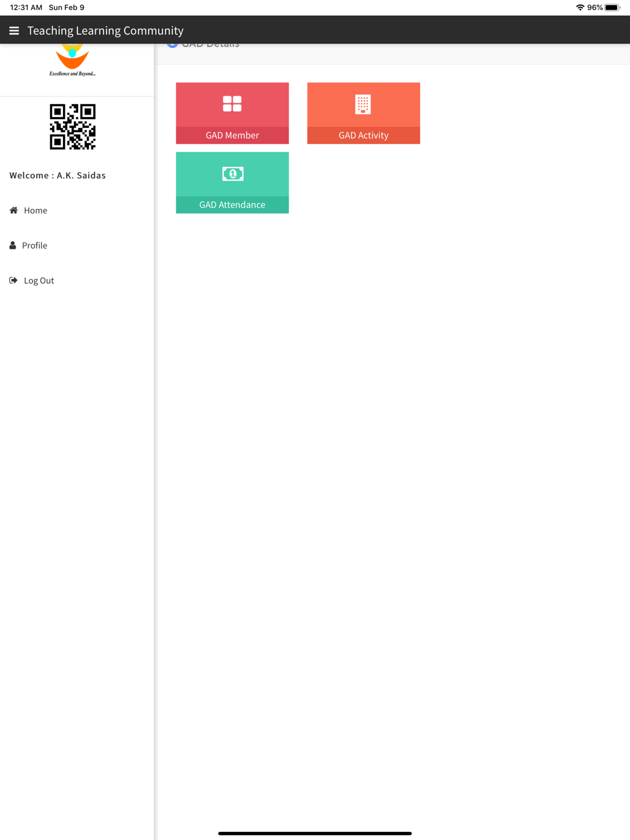The width and height of the screenshot is (630, 840).
Task: Tap the Excellence and Beyond logo
Action: (x=72, y=61)
